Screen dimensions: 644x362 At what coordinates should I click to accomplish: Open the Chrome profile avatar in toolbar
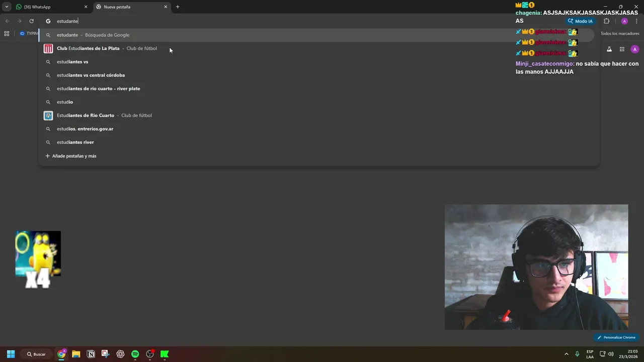(x=624, y=21)
